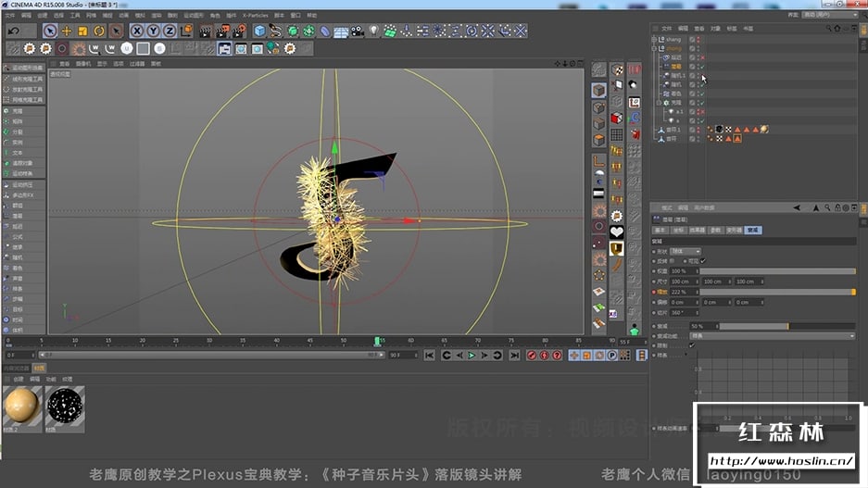Image resolution: width=868 pixels, height=488 pixels.
Task: Open the first main menu item (File)
Action: point(10,15)
